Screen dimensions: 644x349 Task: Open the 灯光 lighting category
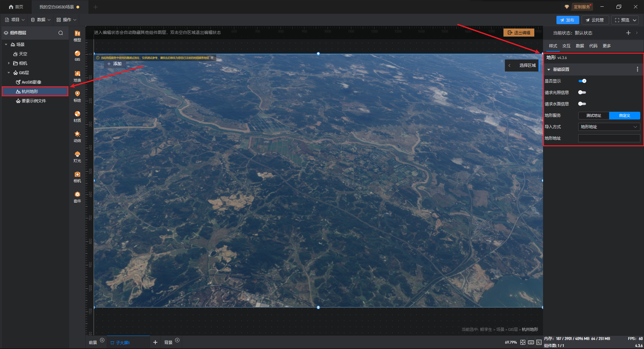click(x=77, y=156)
